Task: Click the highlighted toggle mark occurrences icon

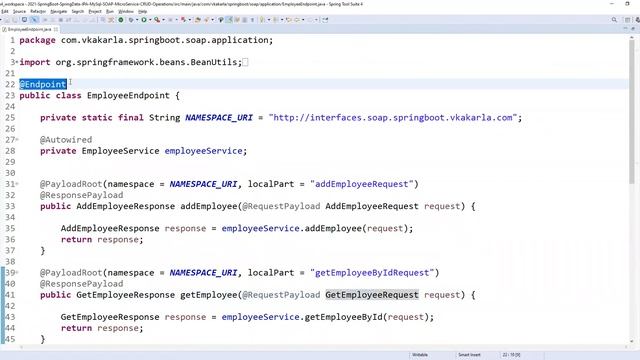Action: (229, 20)
